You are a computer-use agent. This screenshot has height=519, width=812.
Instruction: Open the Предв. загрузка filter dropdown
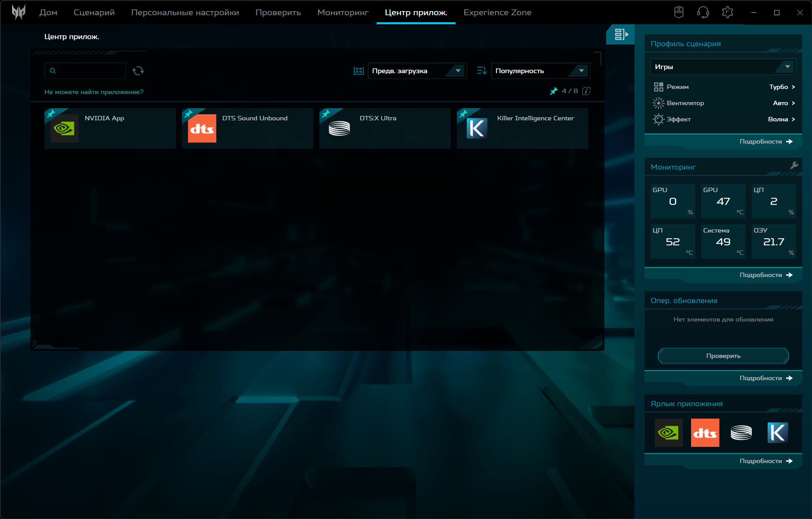tap(417, 71)
